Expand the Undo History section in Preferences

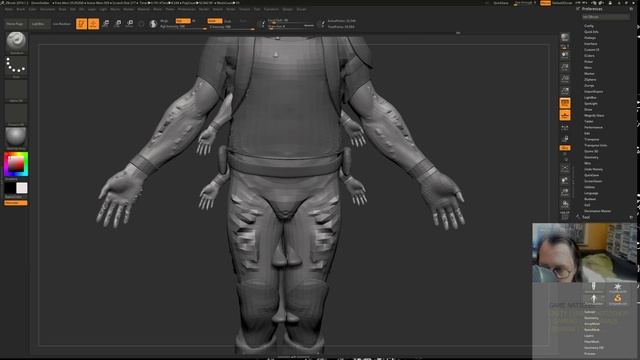pos(593,169)
